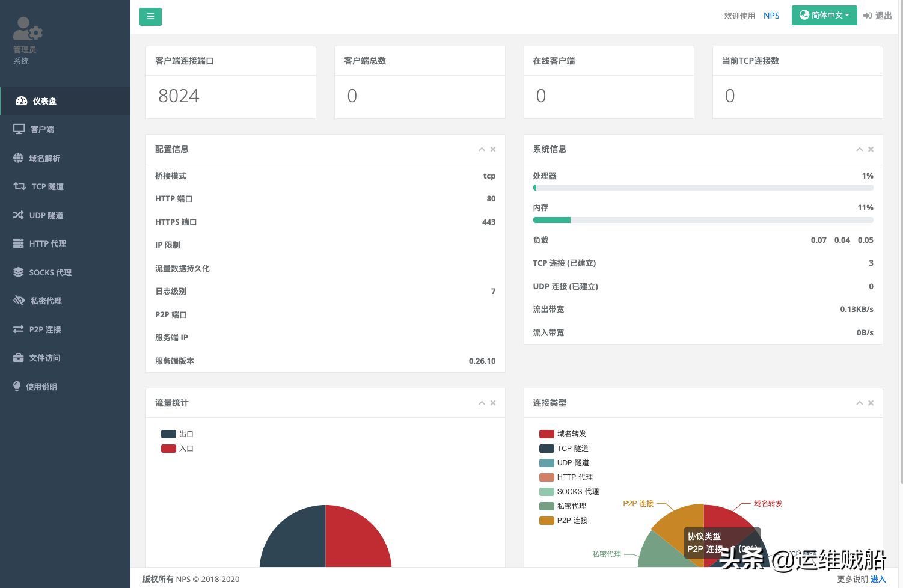Click the 内存 memory usage progress bar
The width and height of the screenshot is (903, 588).
[703, 220]
